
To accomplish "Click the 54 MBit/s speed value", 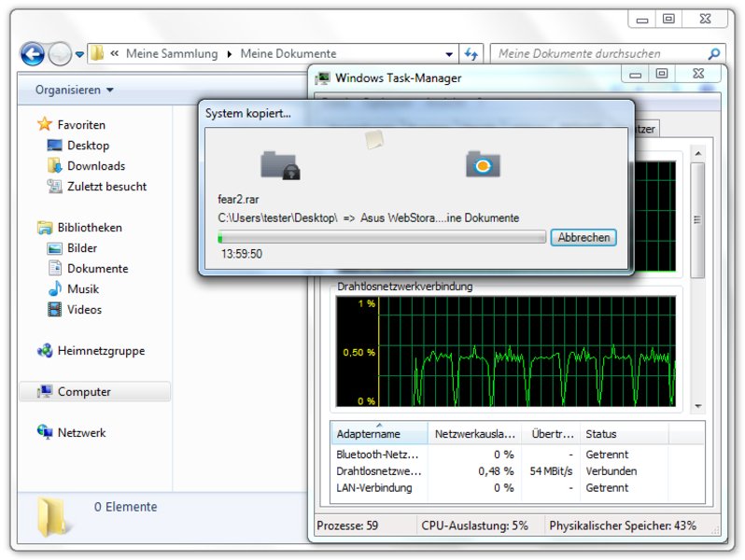I will click(551, 471).
